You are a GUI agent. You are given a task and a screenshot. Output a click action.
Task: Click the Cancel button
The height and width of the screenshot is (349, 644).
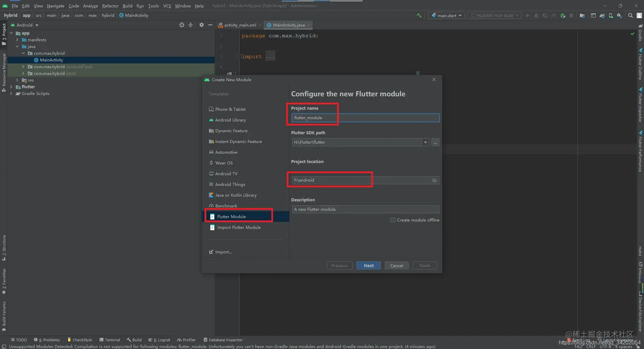[x=397, y=265]
